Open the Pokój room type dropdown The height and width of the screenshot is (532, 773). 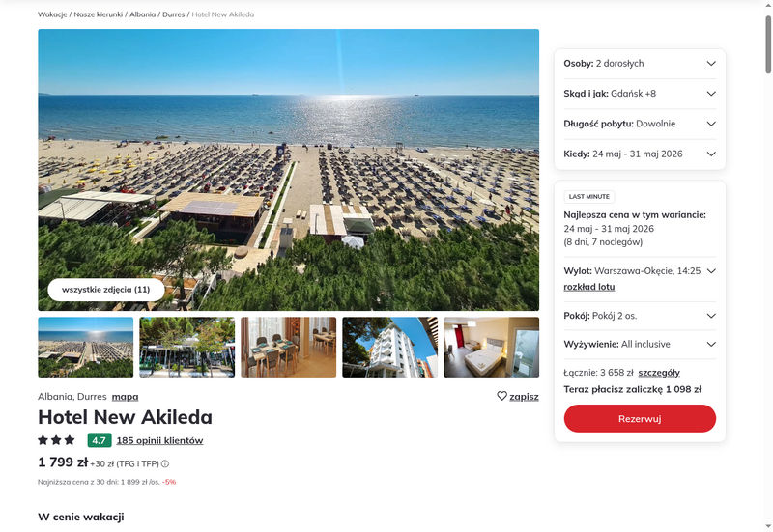[x=640, y=316]
